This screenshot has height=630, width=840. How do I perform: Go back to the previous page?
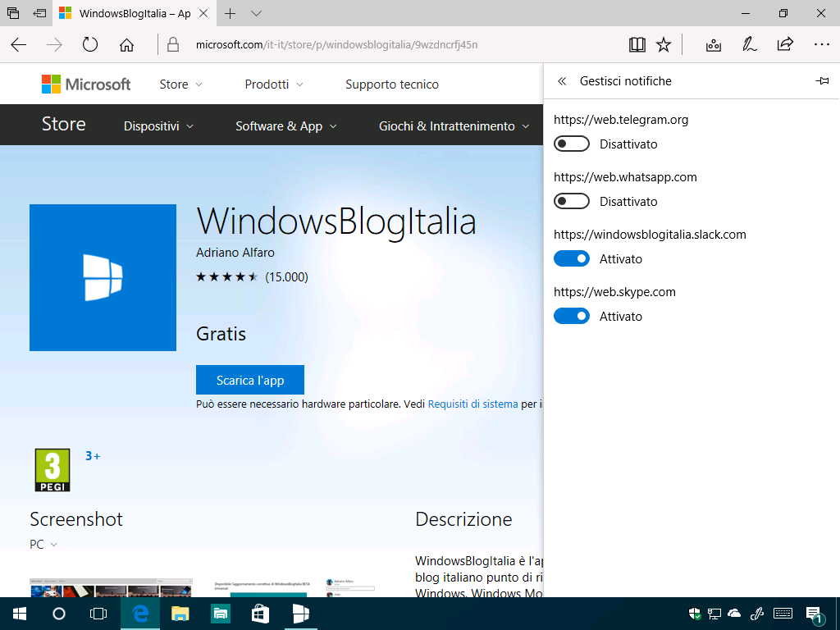tap(19, 44)
